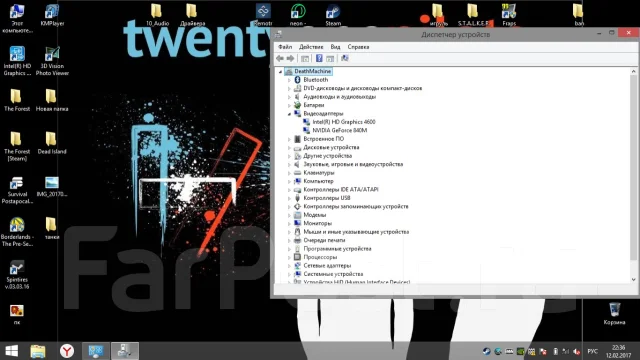The height and width of the screenshot is (360, 640).
Task: Click the Клавиатуры keyboard icon
Action: (x=298, y=173)
